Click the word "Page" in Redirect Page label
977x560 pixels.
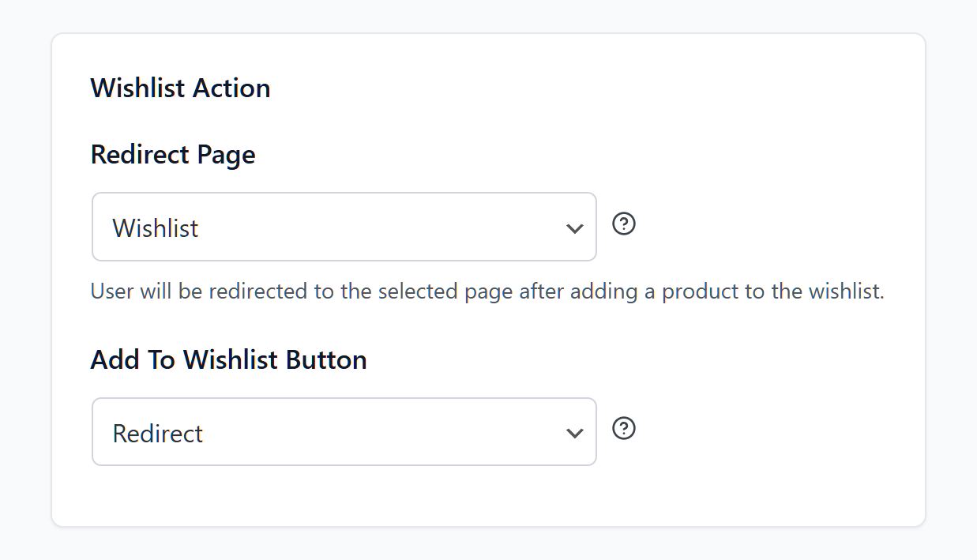pos(227,154)
